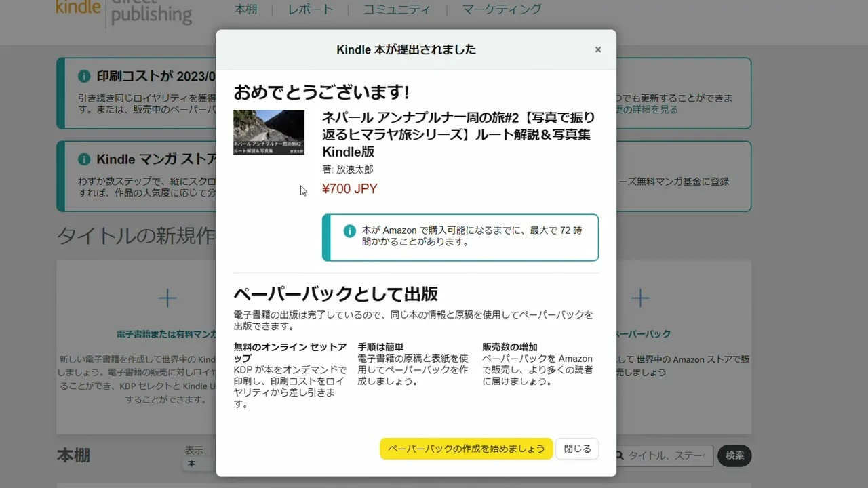Click the book title ネパール アンナプルナ一周の旅#2
The height and width of the screenshot is (488, 868).
(x=458, y=134)
